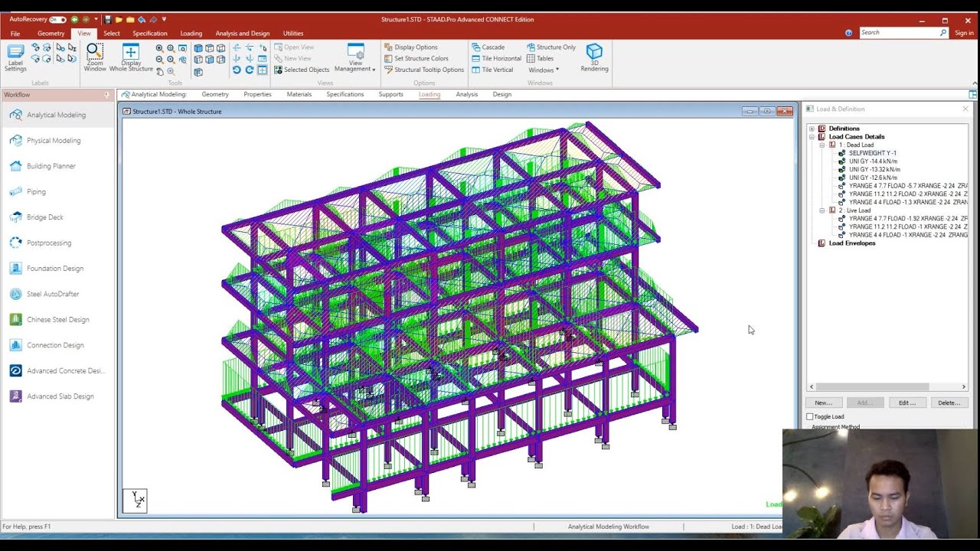Close the Load & Definition panel
980x551 pixels.
[965, 109]
